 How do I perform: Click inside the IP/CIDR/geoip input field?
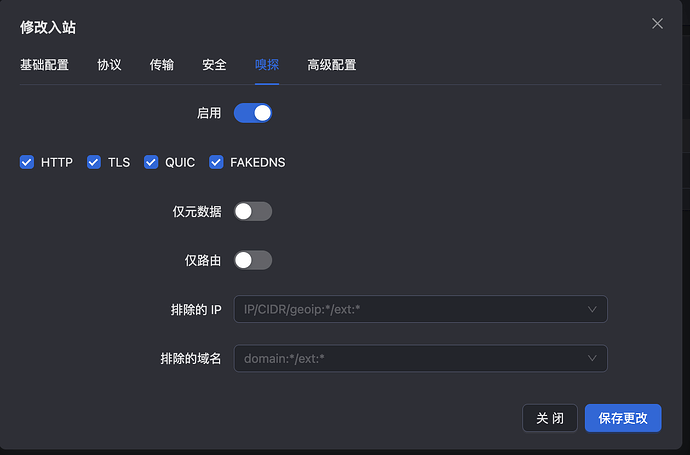tap(420, 309)
